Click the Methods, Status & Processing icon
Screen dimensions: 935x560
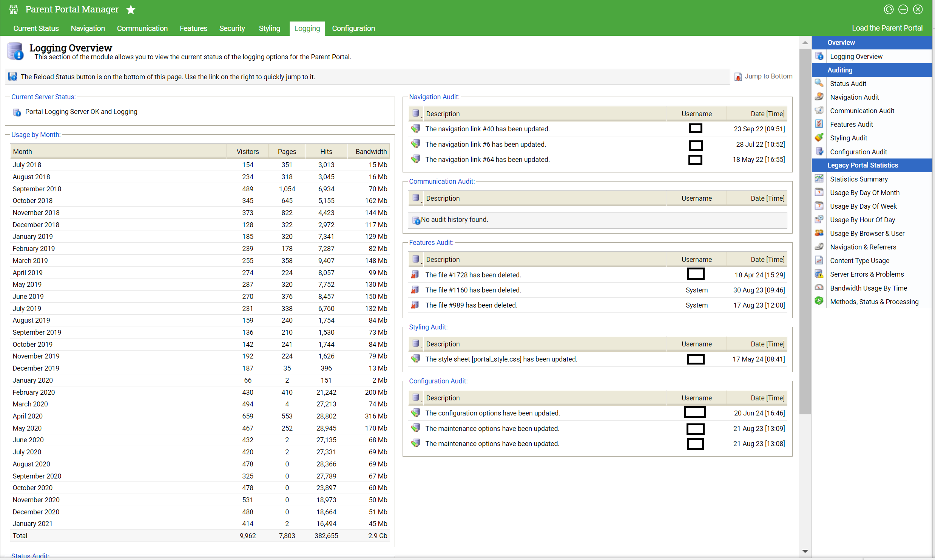point(819,301)
